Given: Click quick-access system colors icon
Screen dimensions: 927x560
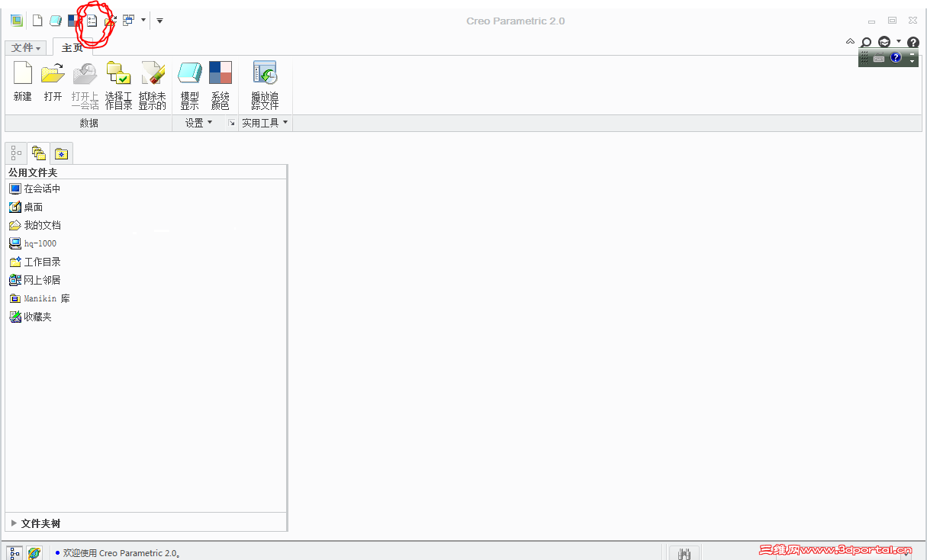Looking at the screenshot, I should pos(74,21).
